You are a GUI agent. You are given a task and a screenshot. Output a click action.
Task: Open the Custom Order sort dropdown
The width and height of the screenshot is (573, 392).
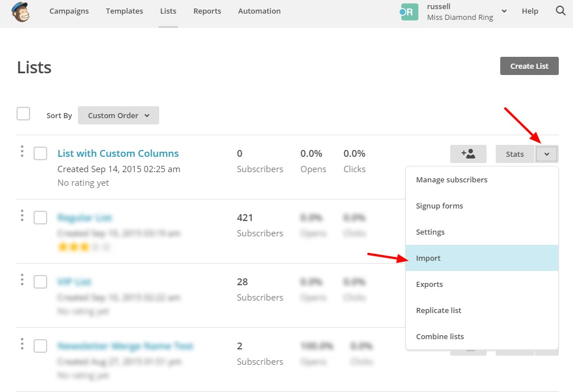pos(118,115)
